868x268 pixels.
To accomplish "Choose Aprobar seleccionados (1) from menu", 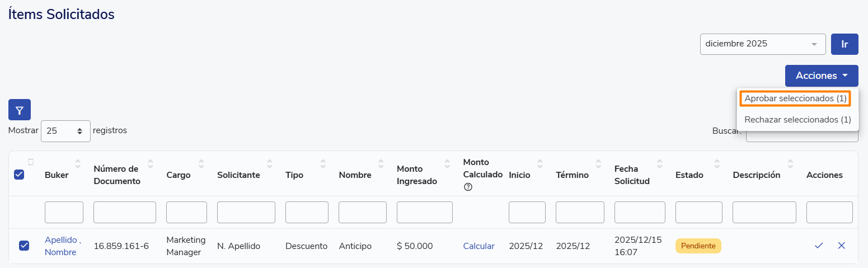I will pyautogui.click(x=795, y=98).
